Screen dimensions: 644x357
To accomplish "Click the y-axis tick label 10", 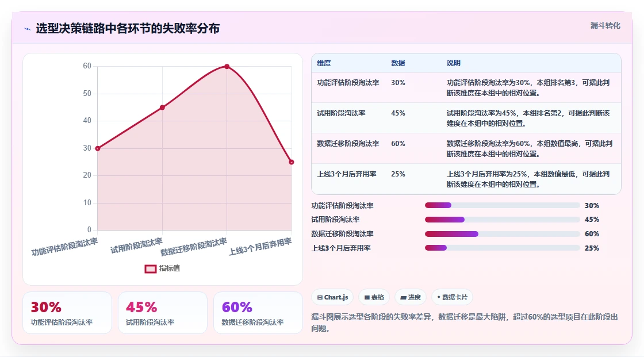I will 87,202.
